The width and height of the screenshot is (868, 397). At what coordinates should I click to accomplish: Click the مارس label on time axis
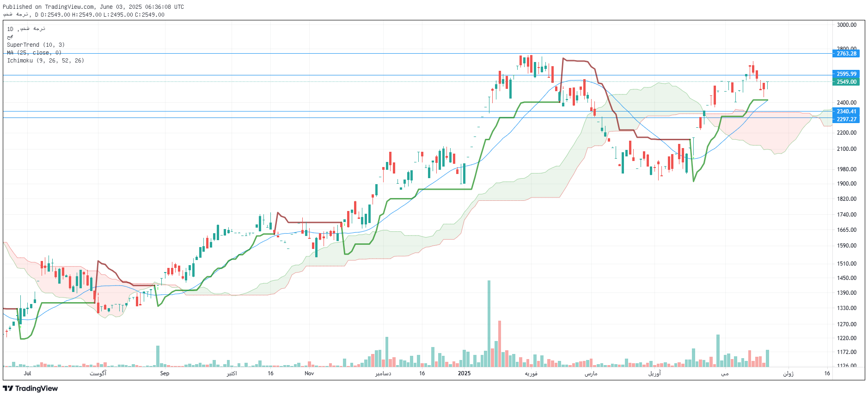591,373
